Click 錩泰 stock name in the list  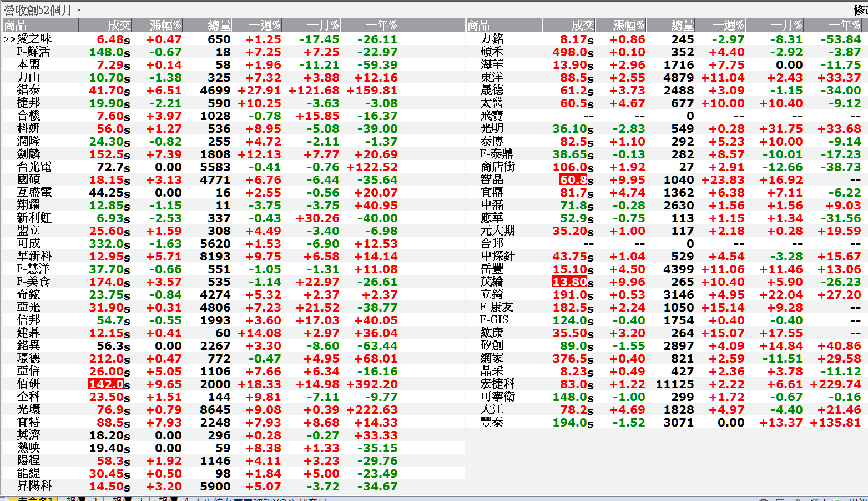click(x=28, y=90)
